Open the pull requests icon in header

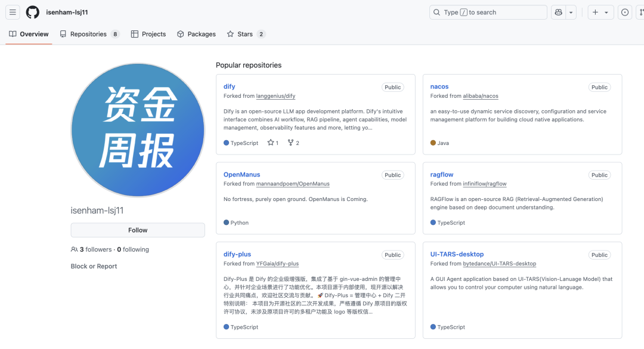pyautogui.click(x=640, y=13)
